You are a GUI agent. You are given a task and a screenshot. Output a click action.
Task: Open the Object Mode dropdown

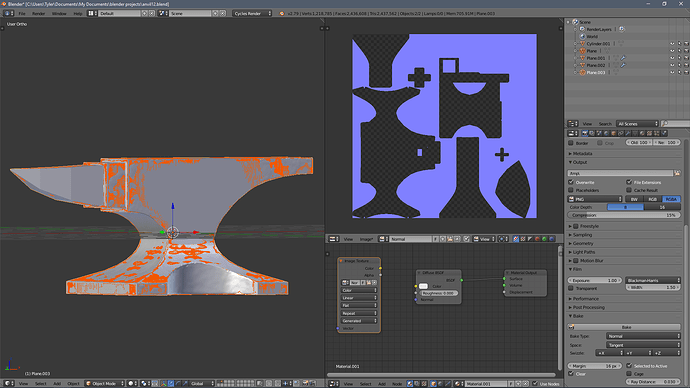105,384
